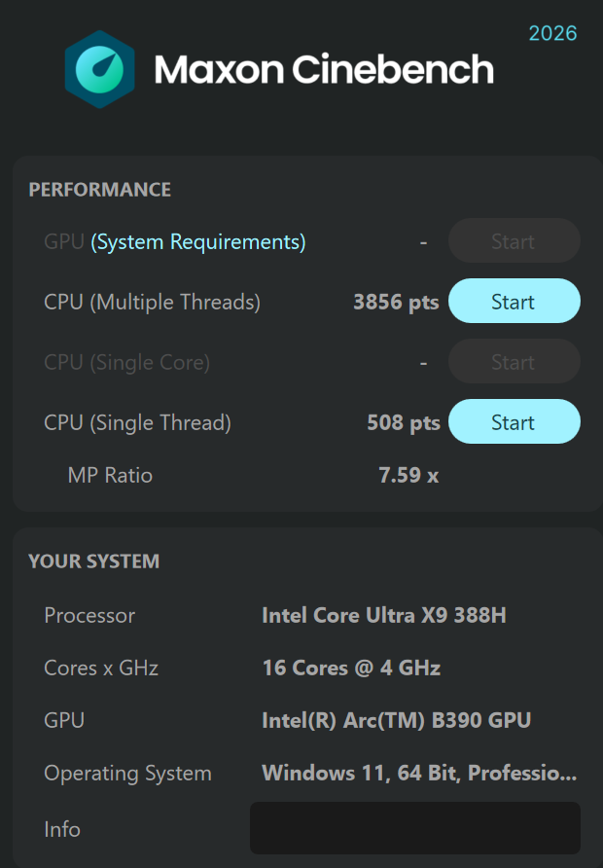The height and width of the screenshot is (868, 603).
Task: Select the Intel Arc B390 GPU entry
Action: pyautogui.click(x=397, y=720)
